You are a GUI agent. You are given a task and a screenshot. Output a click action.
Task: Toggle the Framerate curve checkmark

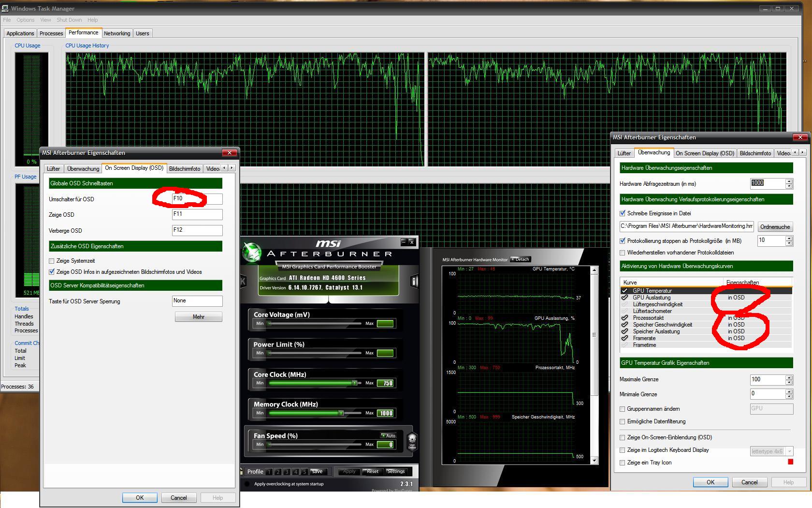pyautogui.click(x=624, y=338)
